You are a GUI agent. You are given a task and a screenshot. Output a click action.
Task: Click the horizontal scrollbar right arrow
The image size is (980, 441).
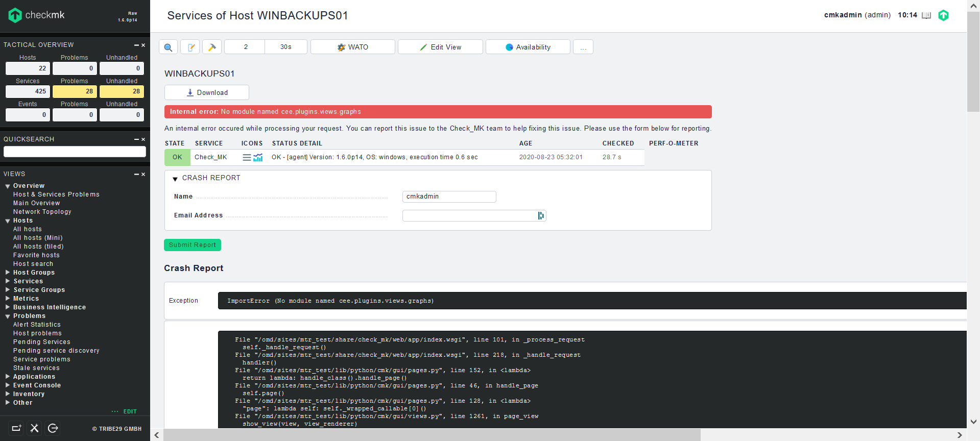960,435
